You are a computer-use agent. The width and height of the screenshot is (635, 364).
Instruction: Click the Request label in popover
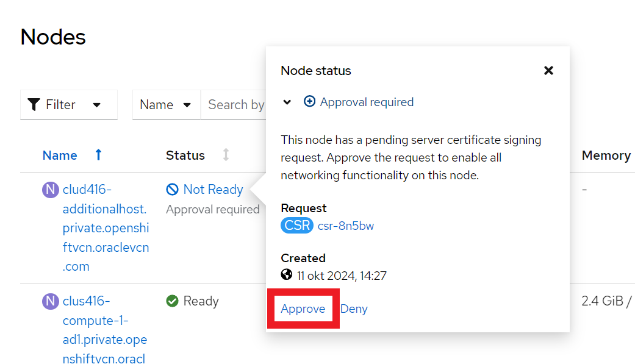click(x=303, y=208)
